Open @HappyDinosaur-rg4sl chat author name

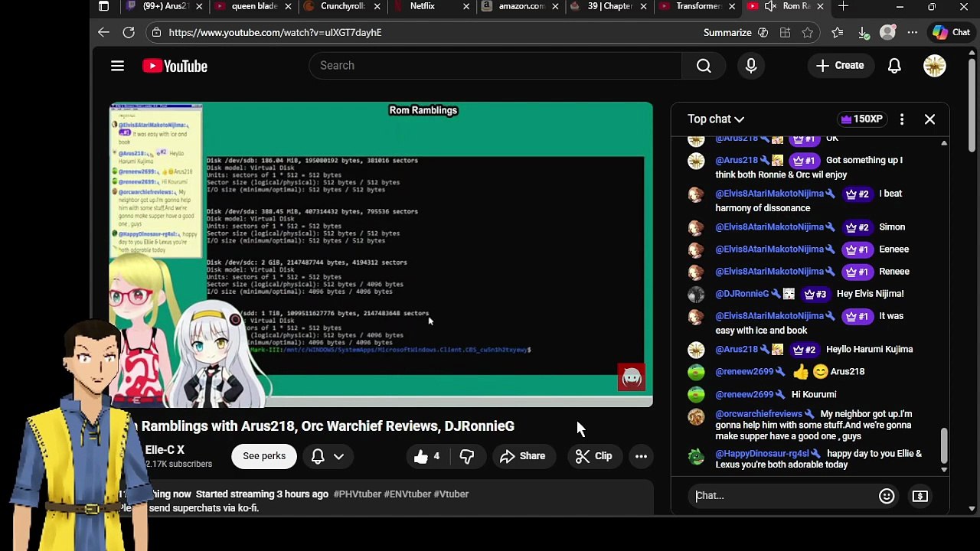pos(762,454)
